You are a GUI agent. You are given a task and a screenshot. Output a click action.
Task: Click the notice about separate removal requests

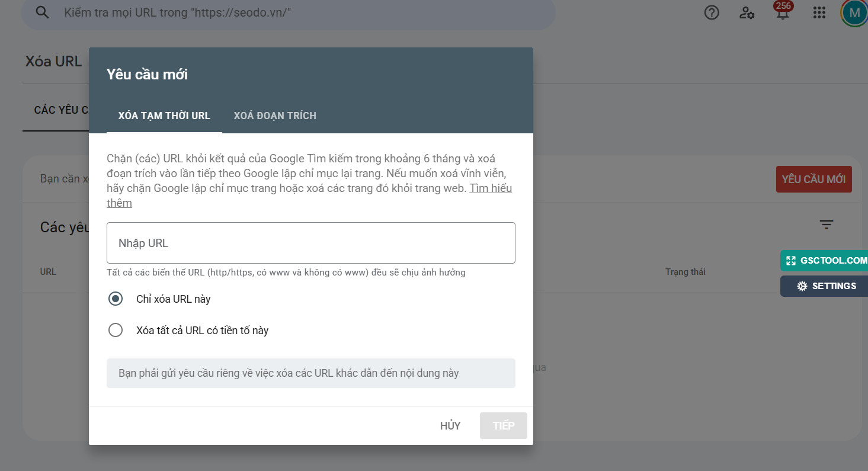point(311,373)
